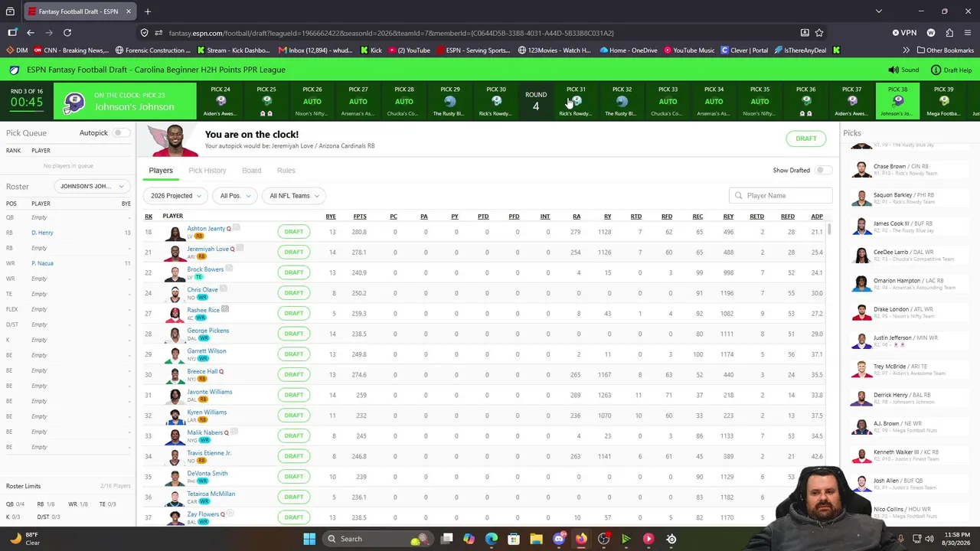Enable the Show Drafted toggle

point(822,171)
